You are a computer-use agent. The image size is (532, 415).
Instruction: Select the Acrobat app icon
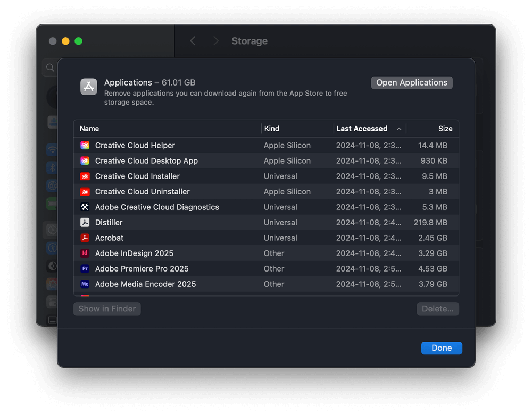[85, 238]
